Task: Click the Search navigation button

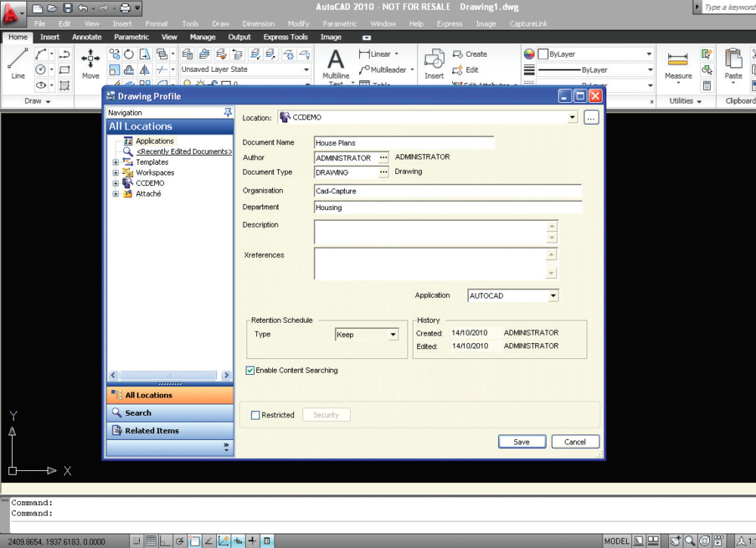Action: pos(169,413)
